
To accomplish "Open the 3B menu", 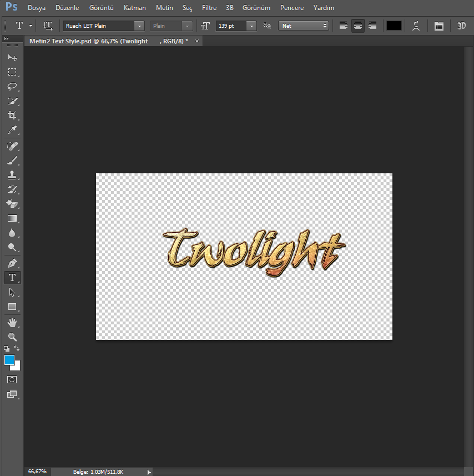I will [x=230, y=8].
